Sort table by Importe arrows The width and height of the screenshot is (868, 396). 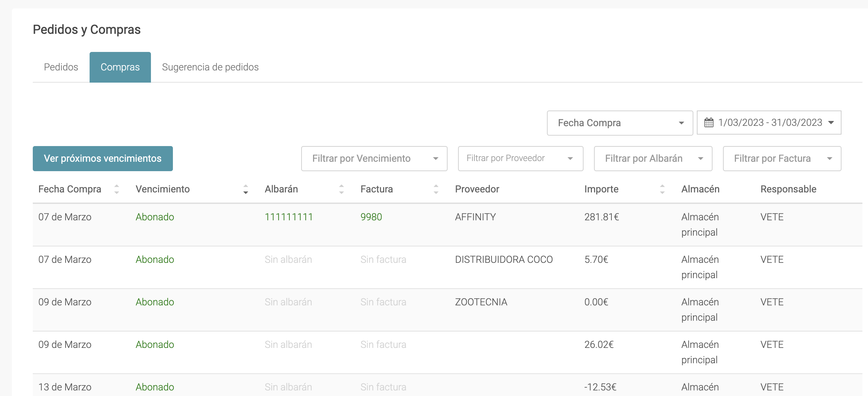pyautogui.click(x=662, y=189)
